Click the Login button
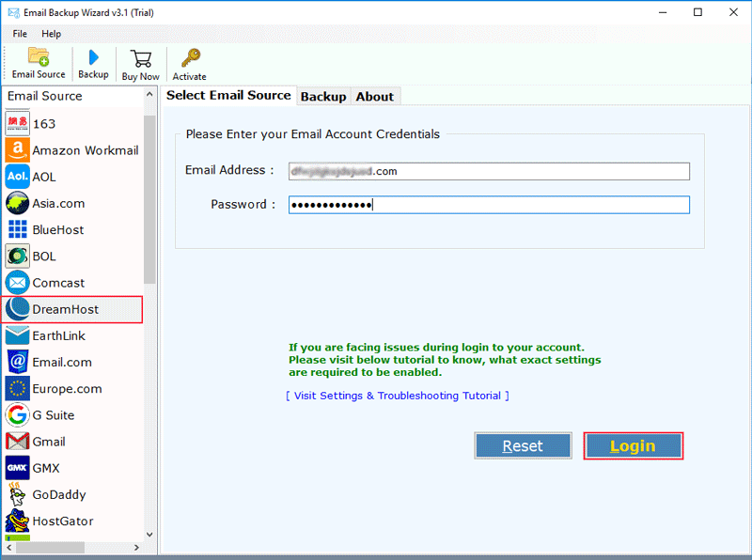 tap(633, 446)
